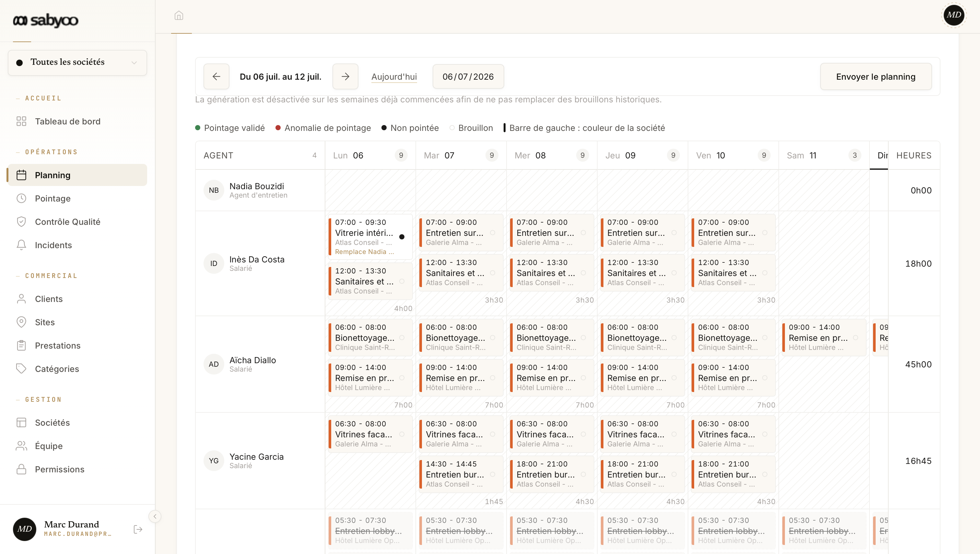The image size is (980, 554).
Task: Click Yacine Tuesday 14:30 - 14:45 Entretien shift
Action: coord(461,474)
